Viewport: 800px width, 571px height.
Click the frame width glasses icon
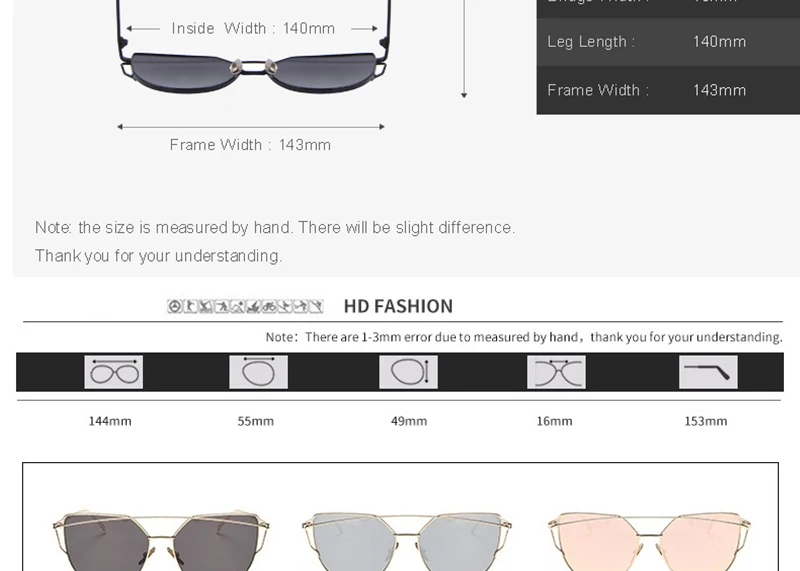[x=113, y=372]
